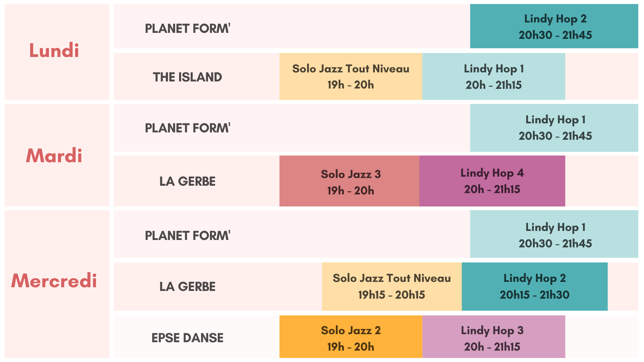Image resolution: width=644 pixels, height=362 pixels.
Task: Select Solo Jazz Tout Niveau at The Island
Action: (x=351, y=76)
